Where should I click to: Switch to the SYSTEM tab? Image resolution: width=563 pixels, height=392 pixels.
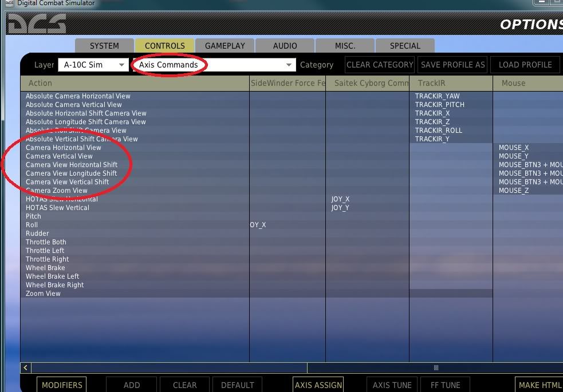pos(104,46)
